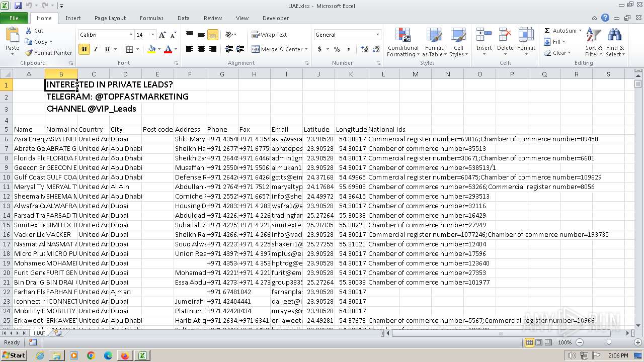Image resolution: width=644 pixels, height=362 pixels.
Task: Switch to Normal view in status bar
Action: click(x=529, y=342)
